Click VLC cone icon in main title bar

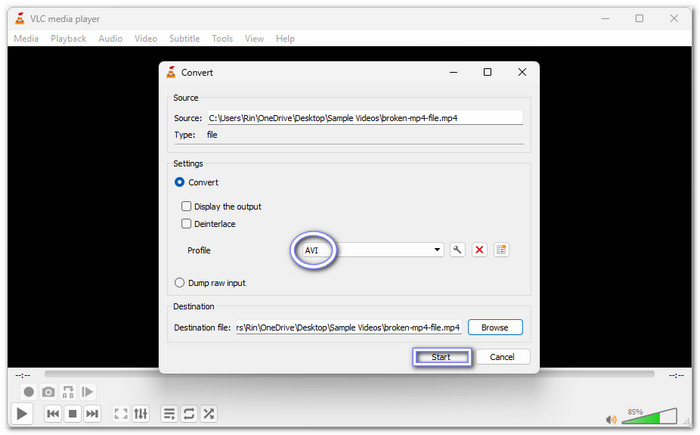pos(20,18)
